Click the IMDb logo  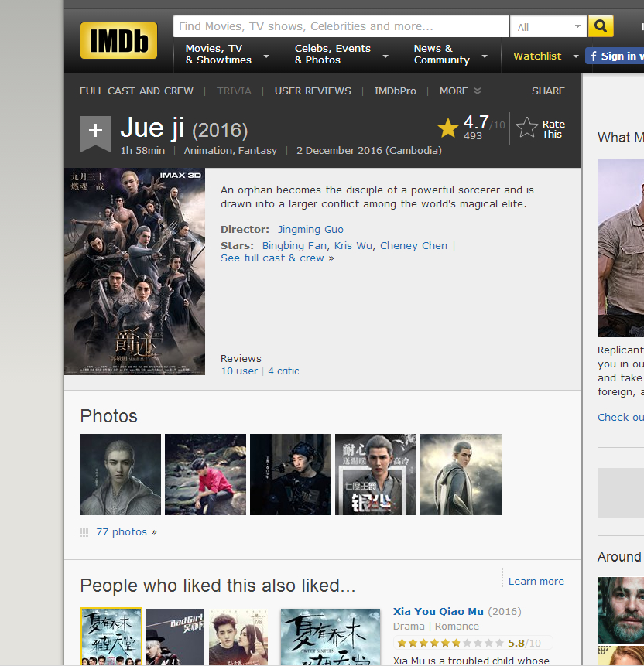pos(118,40)
